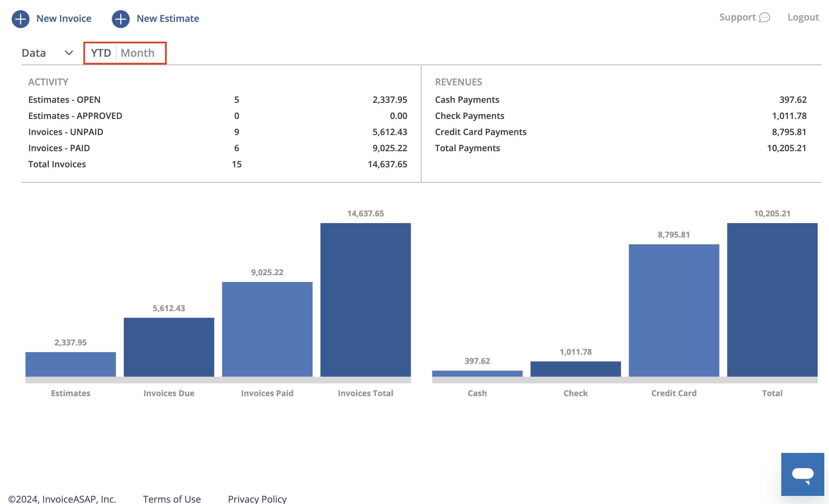This screenshot has height=504, width=829.
Task: Click the Credit Card revenue bar
Action: coord(674,310)
